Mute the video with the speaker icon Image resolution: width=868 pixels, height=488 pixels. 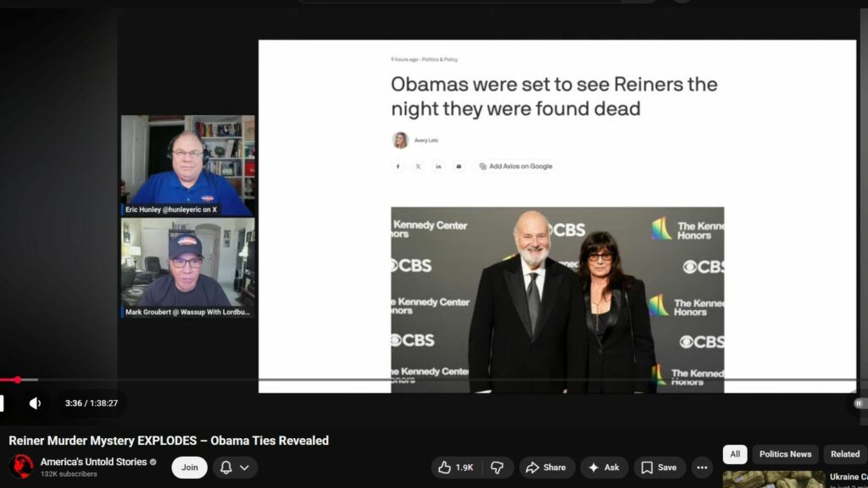point(35,403)
